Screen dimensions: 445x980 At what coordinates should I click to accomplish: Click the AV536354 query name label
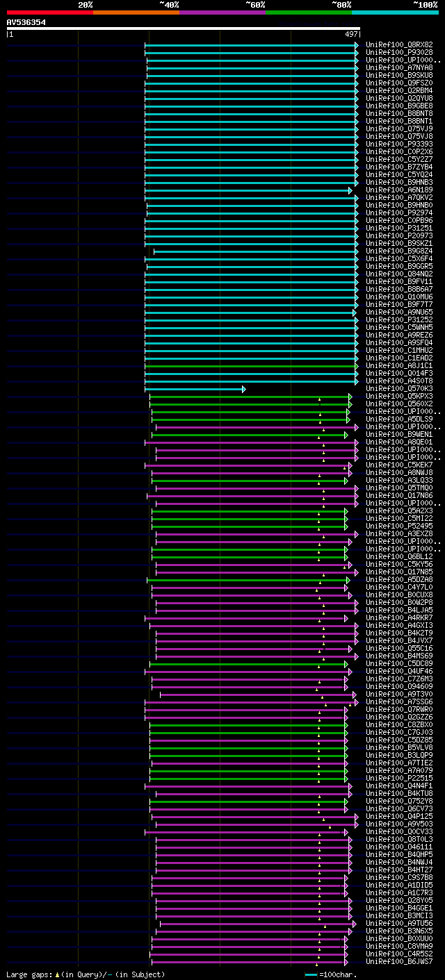point(26,22)
